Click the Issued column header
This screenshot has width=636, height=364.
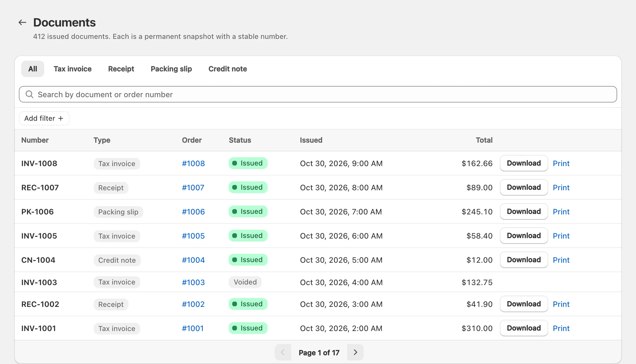[x=311, y=140]
